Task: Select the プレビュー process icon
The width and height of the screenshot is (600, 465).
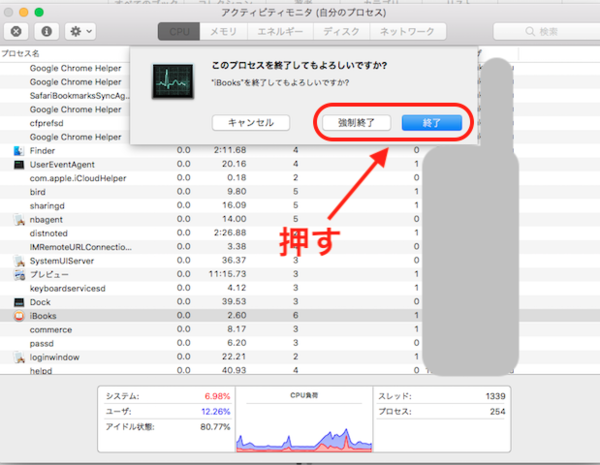Action: [x=18, y=275]
